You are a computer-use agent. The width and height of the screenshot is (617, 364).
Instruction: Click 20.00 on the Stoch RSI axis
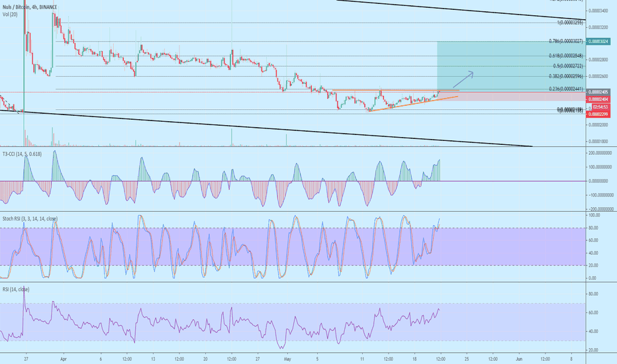[593, 265]
